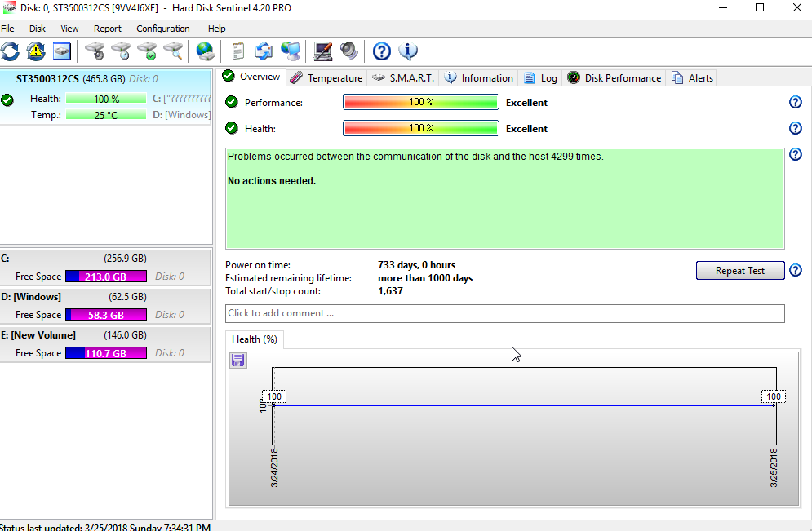Click the help icon beside the status message box
The image size is (812, 531).
796,154
